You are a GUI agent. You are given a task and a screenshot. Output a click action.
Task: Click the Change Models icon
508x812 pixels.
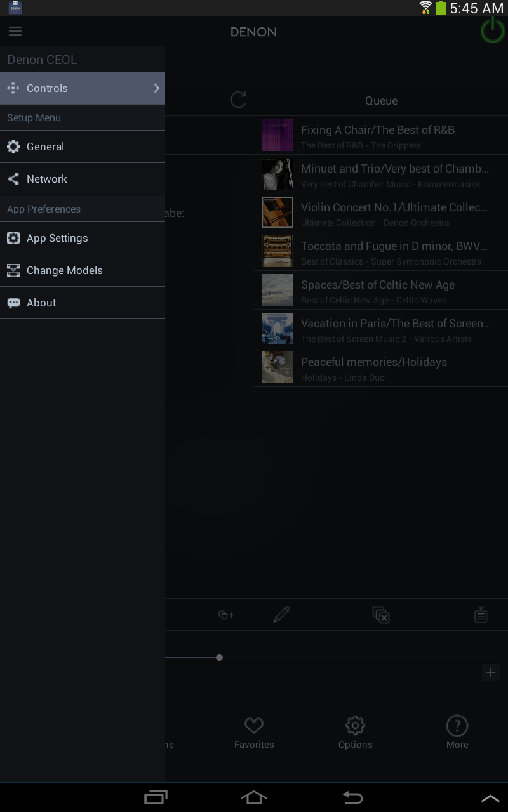click(13, 270)
